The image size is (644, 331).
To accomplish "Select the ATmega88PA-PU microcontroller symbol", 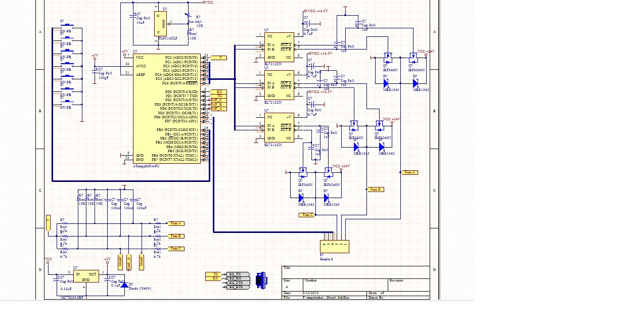I will pos(167,109).
